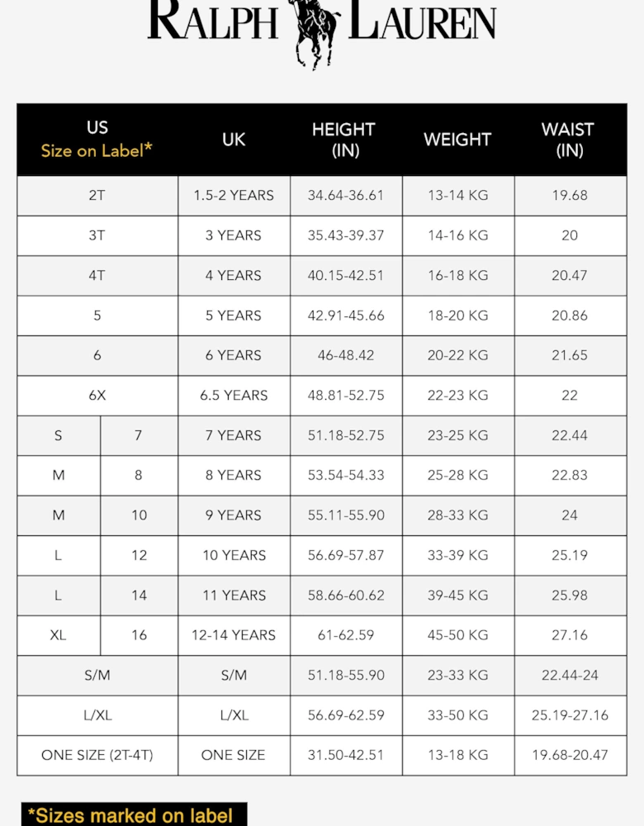
Task: Select the XL size label cell
Action: [58, 635]
